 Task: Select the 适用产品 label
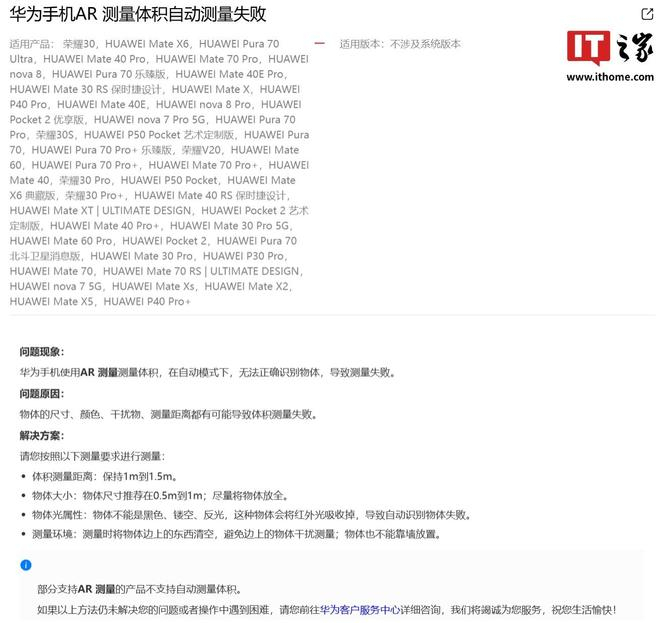point(32,44)
